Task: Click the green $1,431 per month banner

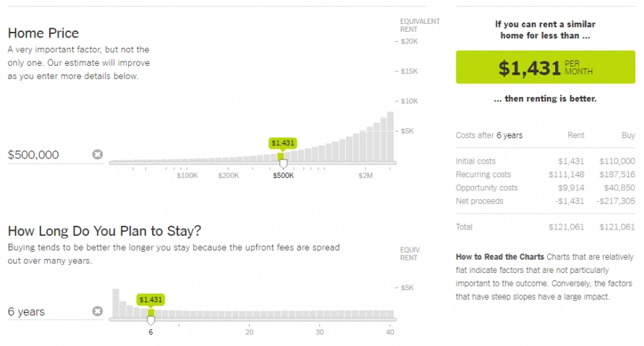Action: [x=546, y=67]
